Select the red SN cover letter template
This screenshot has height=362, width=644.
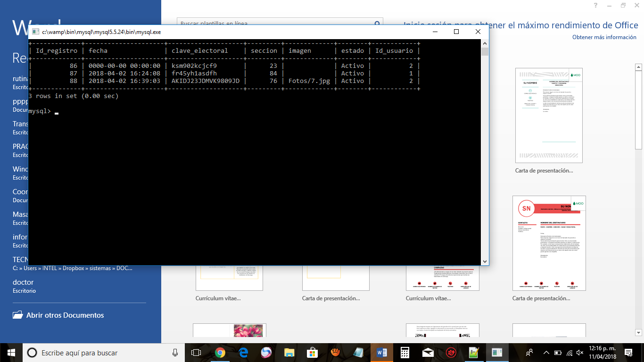(549, 243)
